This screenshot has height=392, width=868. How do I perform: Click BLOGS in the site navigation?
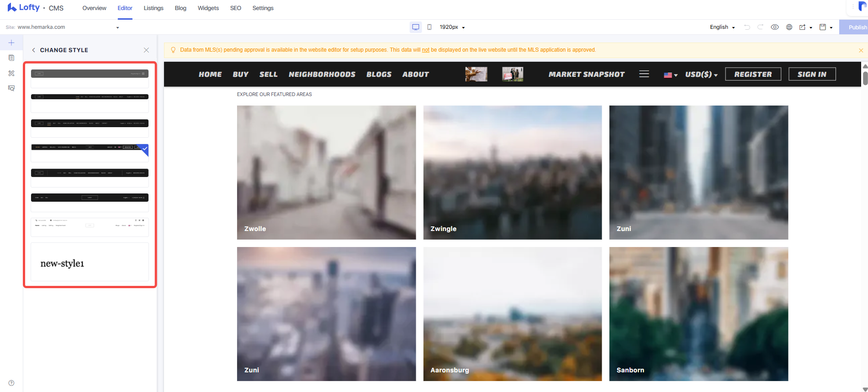[x=379, y=74]
